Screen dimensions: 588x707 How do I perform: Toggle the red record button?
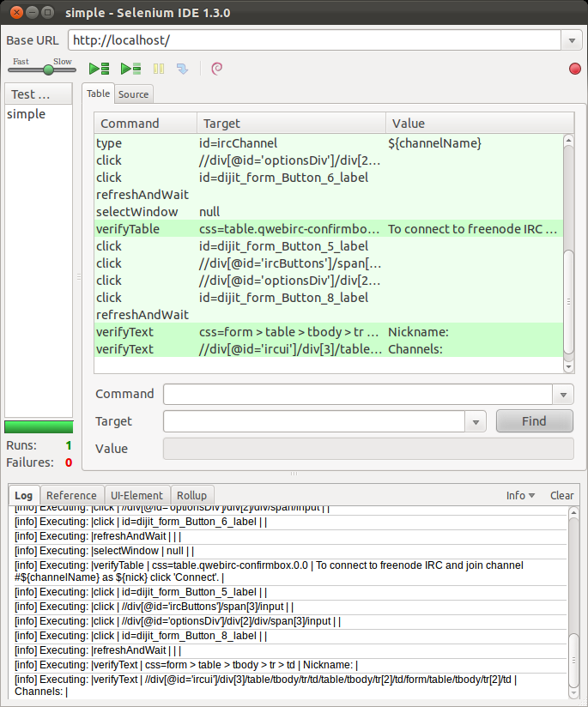point(575,69)
